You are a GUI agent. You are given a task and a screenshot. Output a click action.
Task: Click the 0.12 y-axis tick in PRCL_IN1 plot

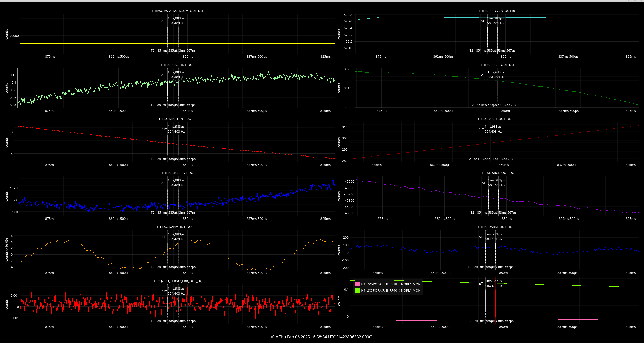[13, 75]
